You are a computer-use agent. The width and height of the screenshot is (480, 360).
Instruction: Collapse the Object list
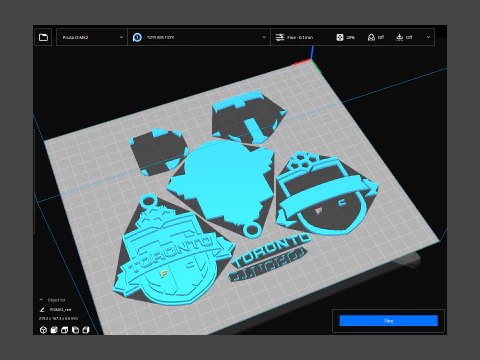tap(41, 300)
